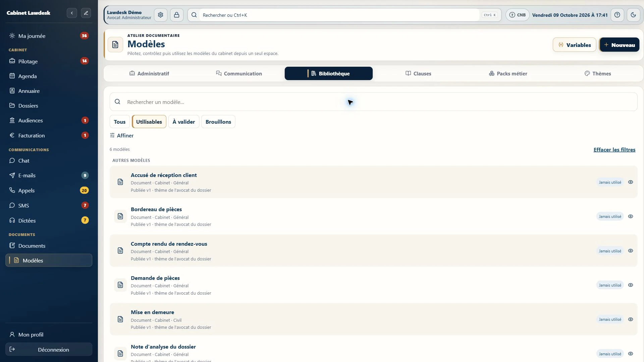The image size is (644, 362).
Task: Open the Clauses tab
Action: coord(418,73)
